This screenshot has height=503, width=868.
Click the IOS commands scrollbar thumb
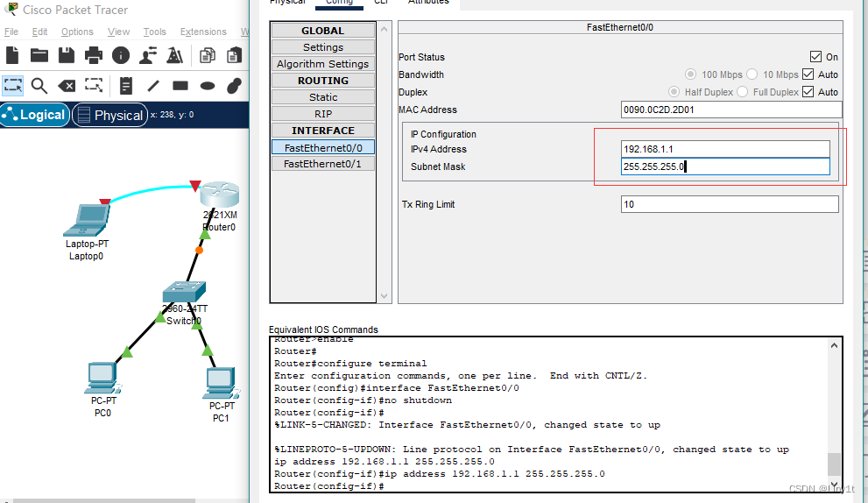[x=834, y=464]
